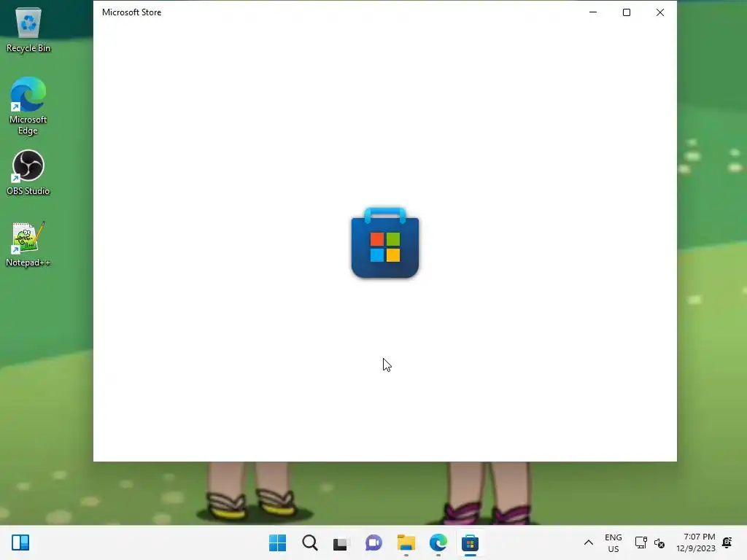Open the network status tray icon

coord(640,542)
